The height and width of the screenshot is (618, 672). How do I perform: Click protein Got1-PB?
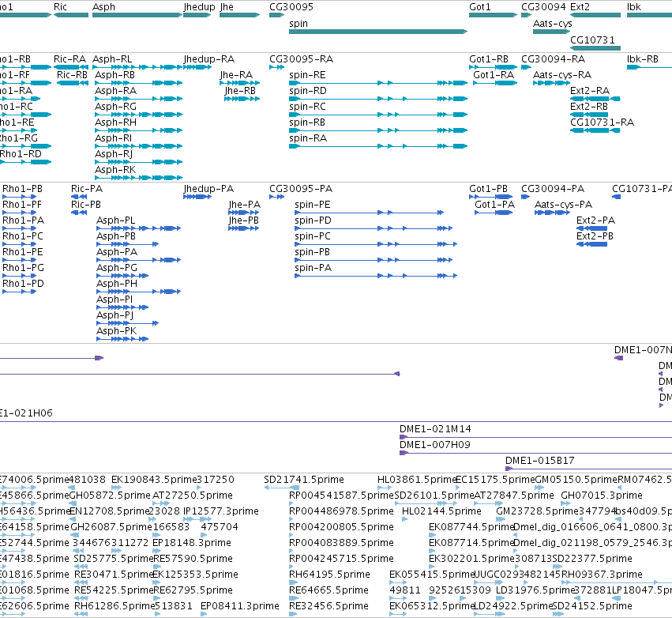[x=491, y=197]
